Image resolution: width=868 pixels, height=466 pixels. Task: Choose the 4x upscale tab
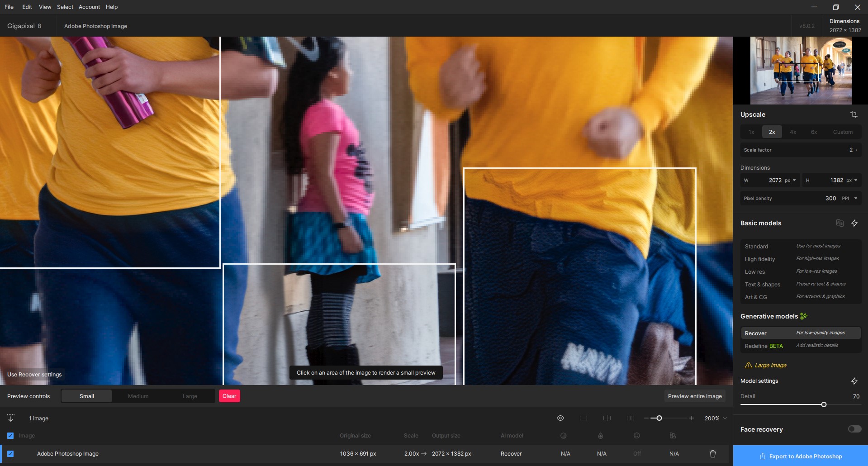[792, 132]
